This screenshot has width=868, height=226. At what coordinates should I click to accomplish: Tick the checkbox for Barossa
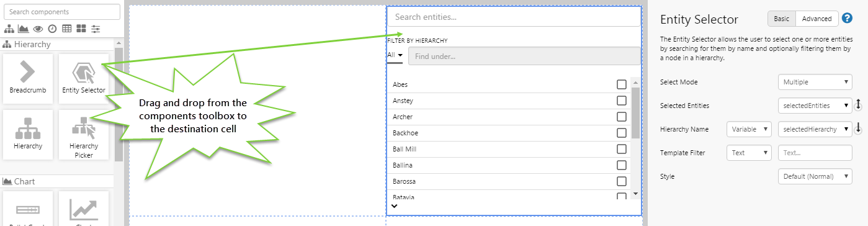click(x=621, y=181)
